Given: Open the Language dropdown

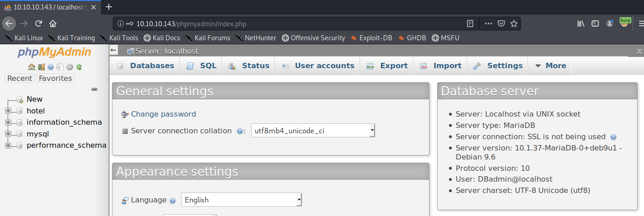Looking at the screenshot, I should (x=241, y=200).
